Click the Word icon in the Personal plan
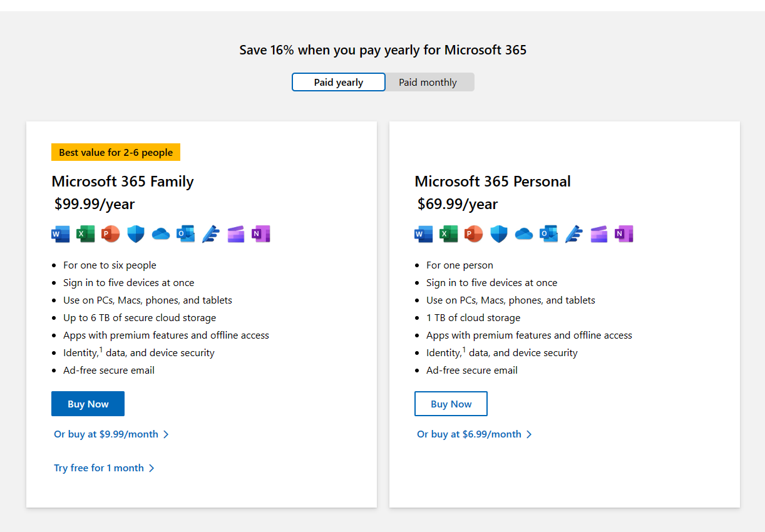This screenshot has width=765, height=532. (x=424, y=234)
